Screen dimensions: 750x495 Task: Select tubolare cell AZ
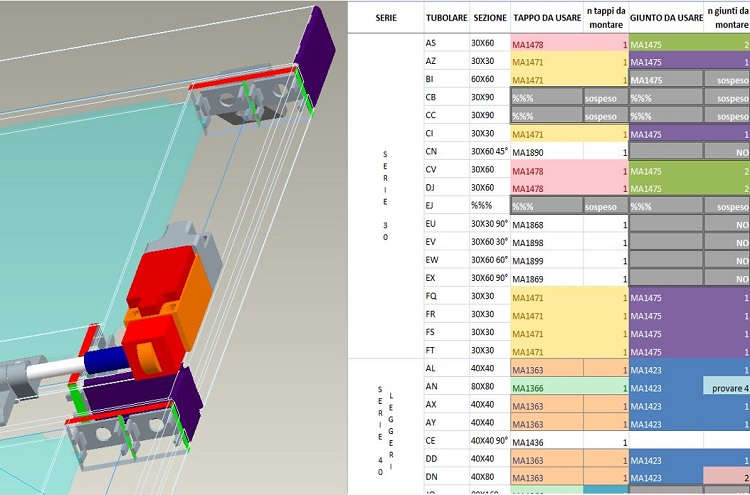(x=446, y=61)
